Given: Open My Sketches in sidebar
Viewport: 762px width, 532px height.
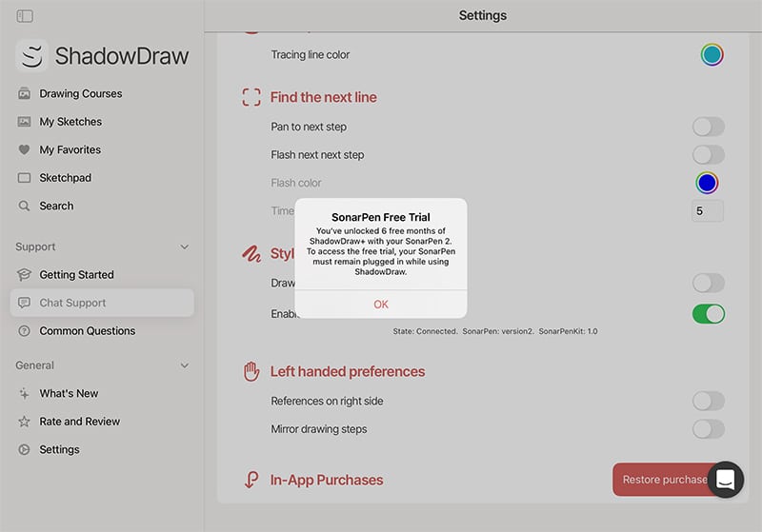Looking at the screenshot, I should 70,122.
